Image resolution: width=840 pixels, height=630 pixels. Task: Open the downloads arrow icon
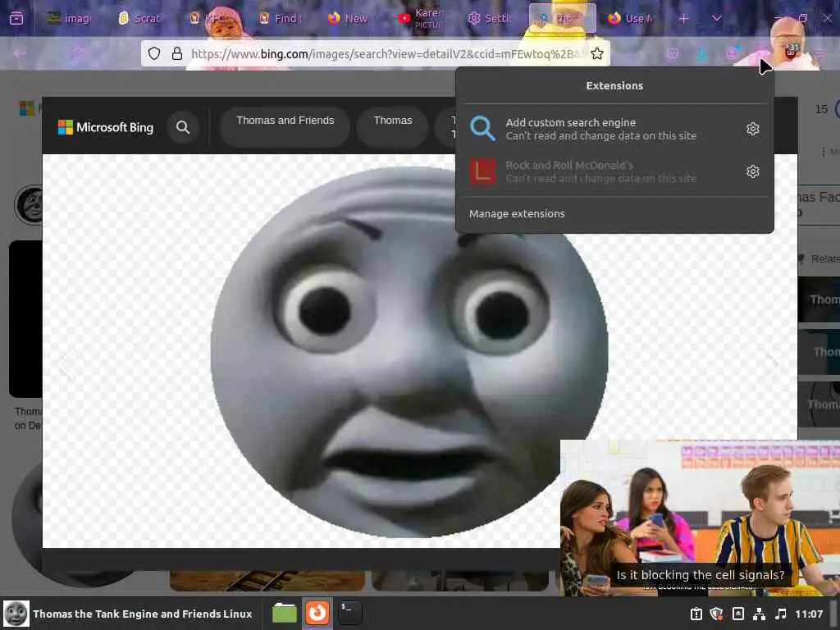702,53
